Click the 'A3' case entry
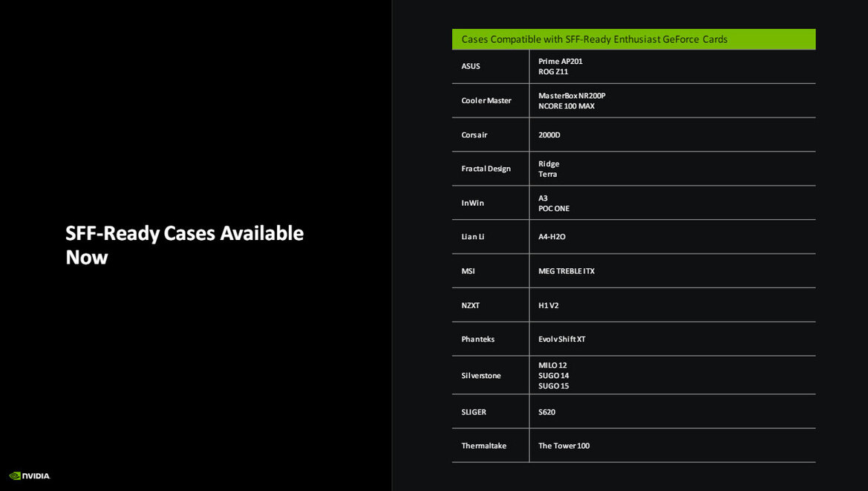This screenshot has width=868, height=491. coord(543,198)
